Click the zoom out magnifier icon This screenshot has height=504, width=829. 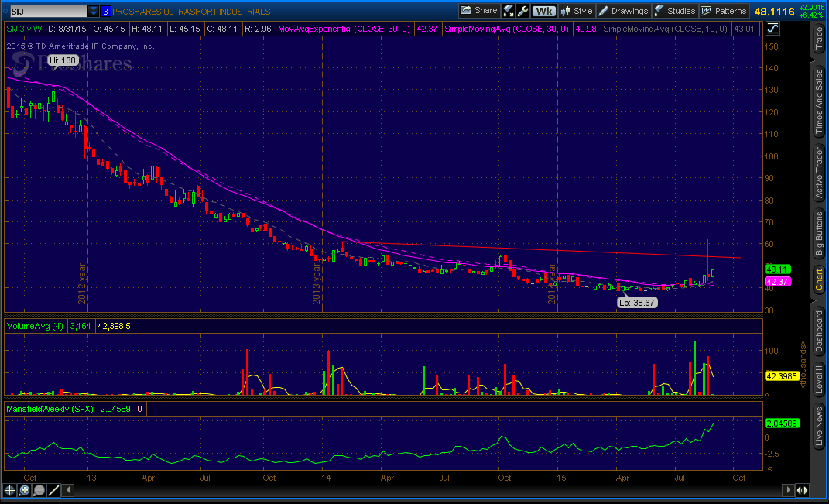coord(39,490)
